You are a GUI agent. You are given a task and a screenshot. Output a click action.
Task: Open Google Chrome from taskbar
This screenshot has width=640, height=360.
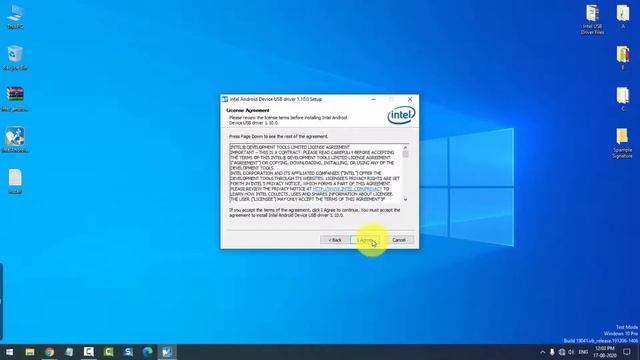coord(49,352)
